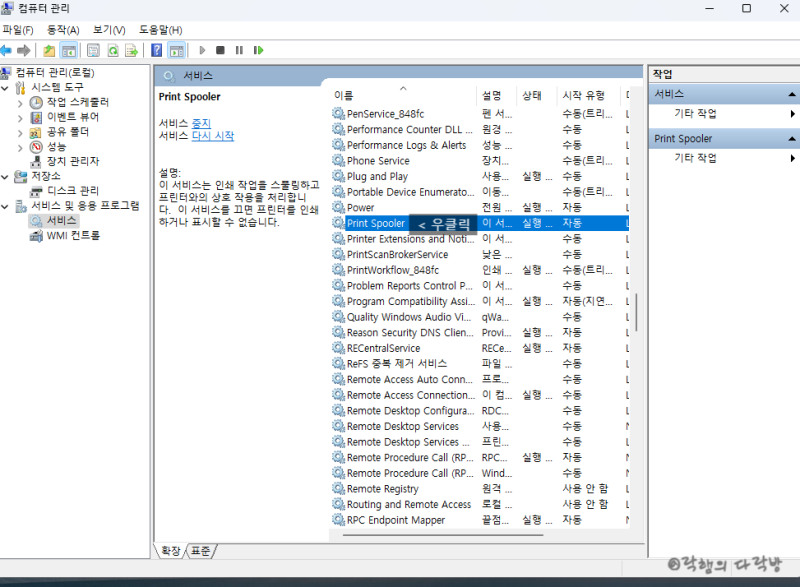Click the 다시 시작 service link
The image size is (800, 587).
(213, 136)
